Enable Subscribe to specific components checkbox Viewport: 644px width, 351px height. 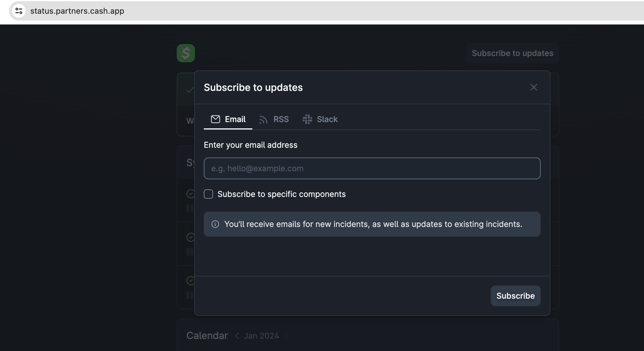tap(208, 194)
